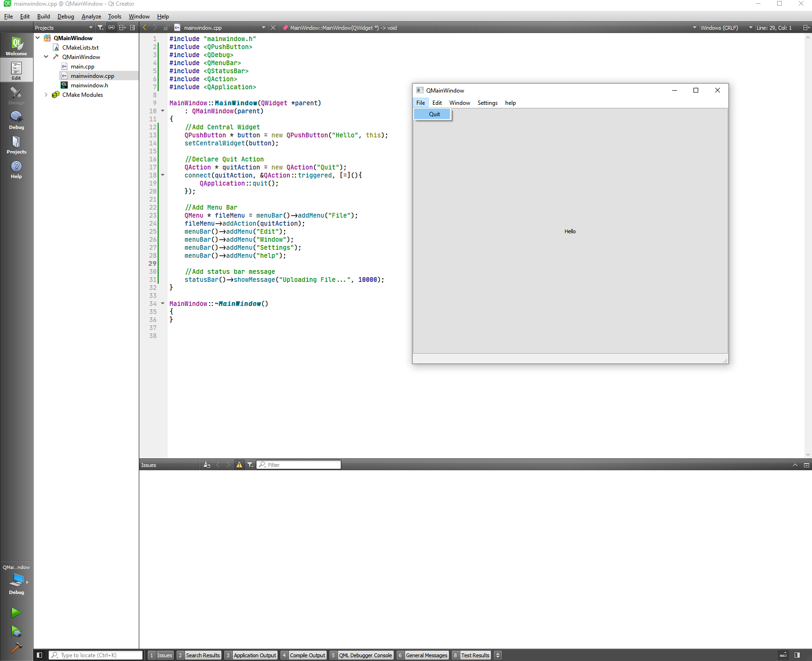812x661 pixels.
Task: Show the Application Output pane
Action: click(251, 655)
